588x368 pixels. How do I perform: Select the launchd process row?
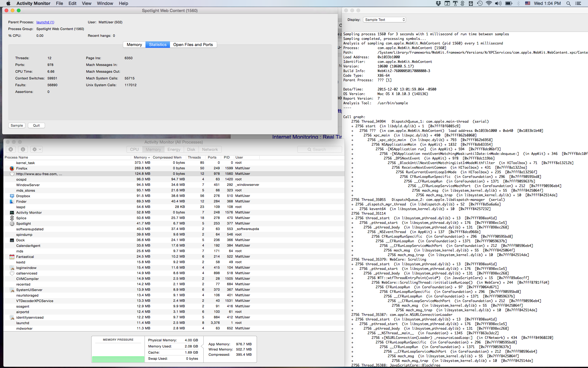(x=174, y=323)
